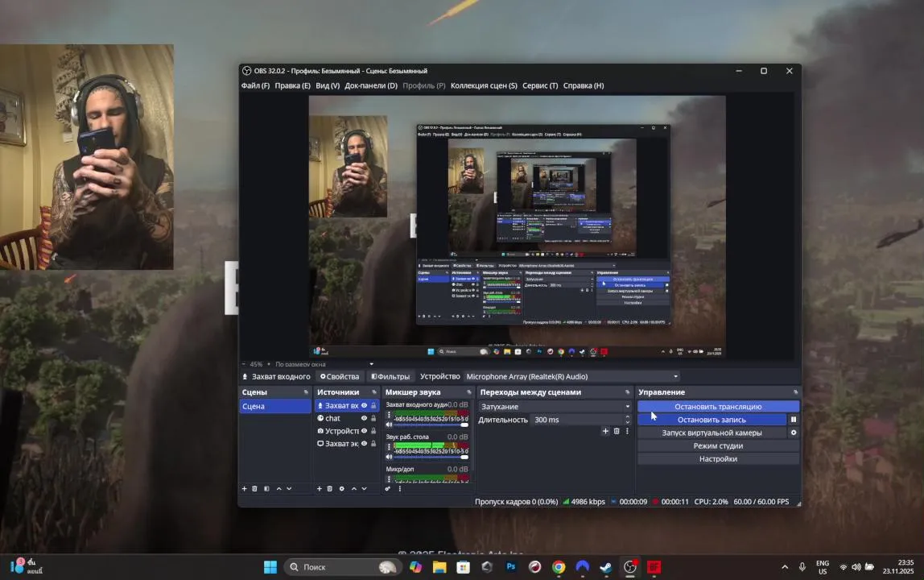Open source properties gear in Источники panel
The image size is (924, 580).
pyautogui.click(x=342, y=488)
